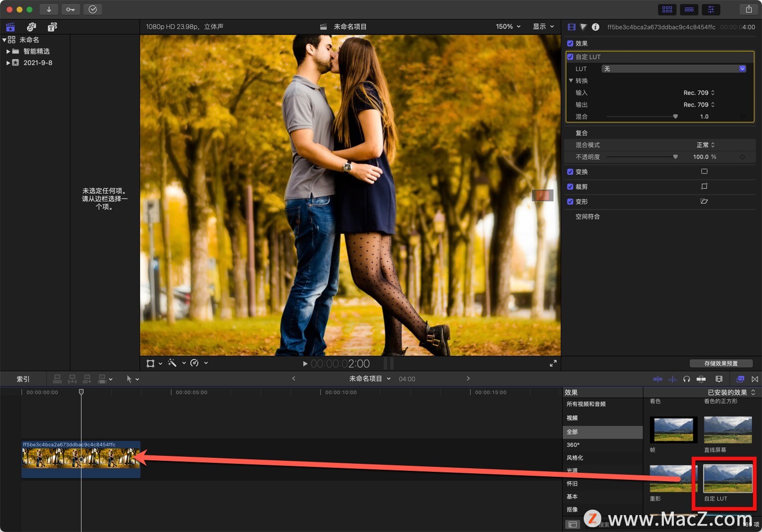The height and width of the screenshot is (532, 762).
Task: Switch to the color inspector triangle icon
Action: [x=583, y=27]
